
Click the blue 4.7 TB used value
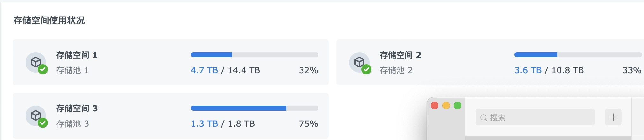(x=204, y=70)
